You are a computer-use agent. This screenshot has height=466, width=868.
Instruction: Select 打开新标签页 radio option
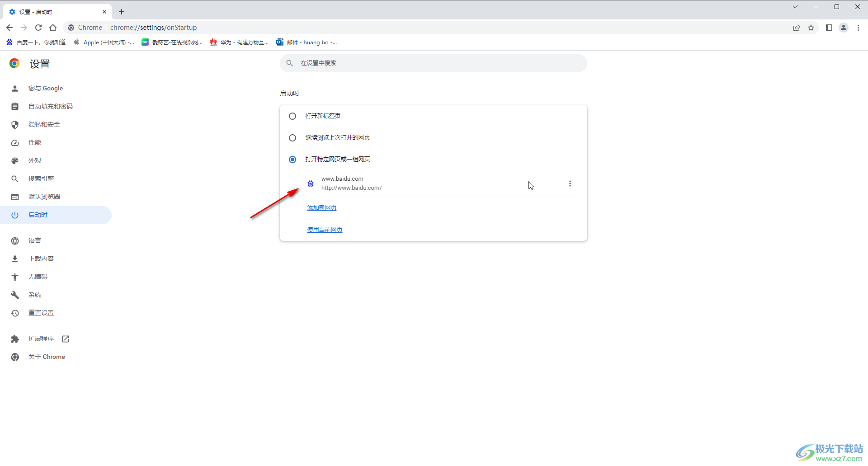[292, 116]
